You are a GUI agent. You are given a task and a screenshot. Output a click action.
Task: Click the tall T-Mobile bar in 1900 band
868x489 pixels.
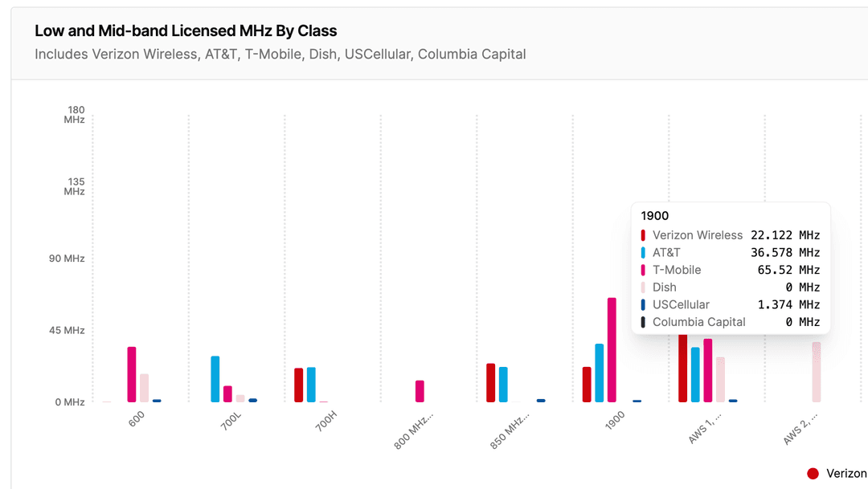(x=612, y=349)
